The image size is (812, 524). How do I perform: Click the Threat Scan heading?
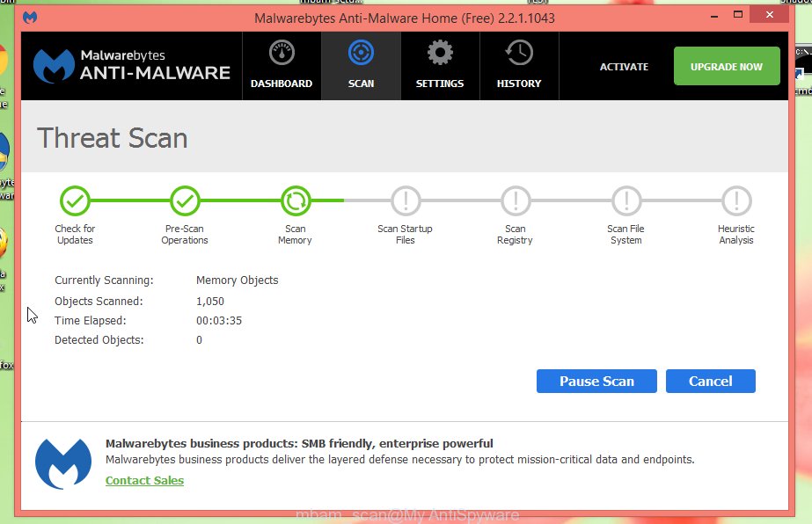coord(113,138)
